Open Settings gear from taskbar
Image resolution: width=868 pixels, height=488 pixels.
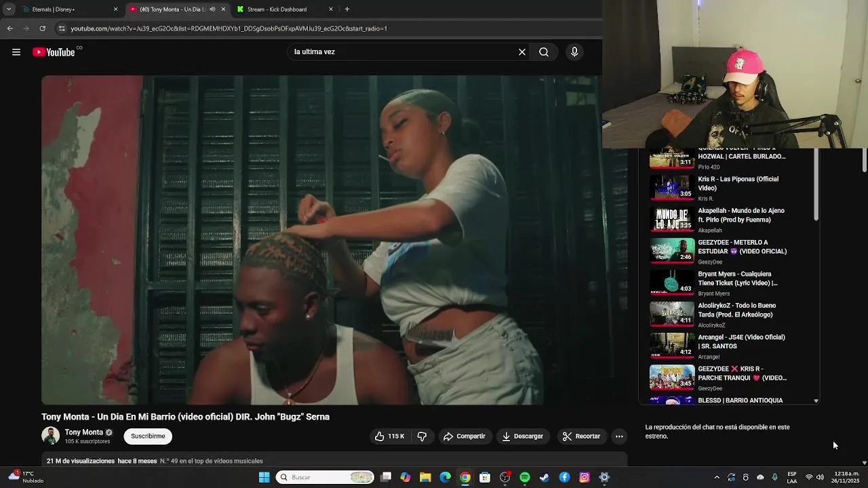click(604, 477)
